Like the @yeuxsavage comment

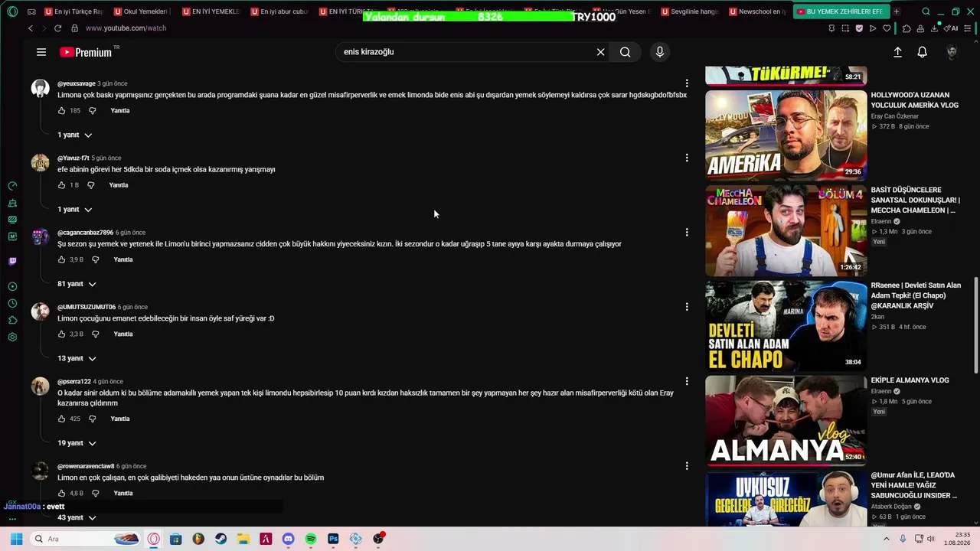[61, 111]
